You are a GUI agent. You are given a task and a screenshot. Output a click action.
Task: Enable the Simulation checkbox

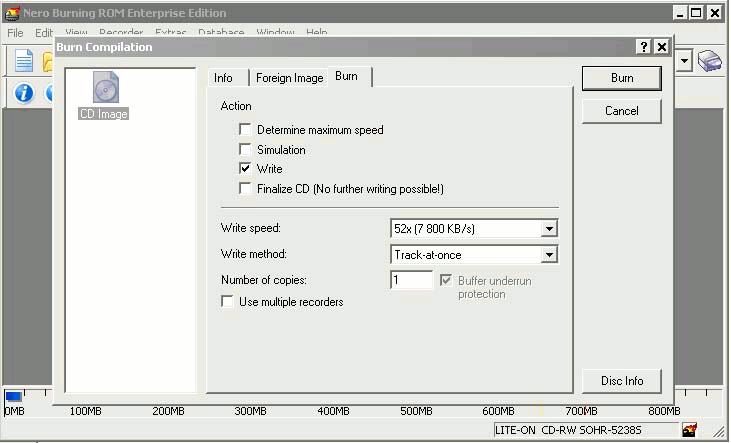point(245,149)
